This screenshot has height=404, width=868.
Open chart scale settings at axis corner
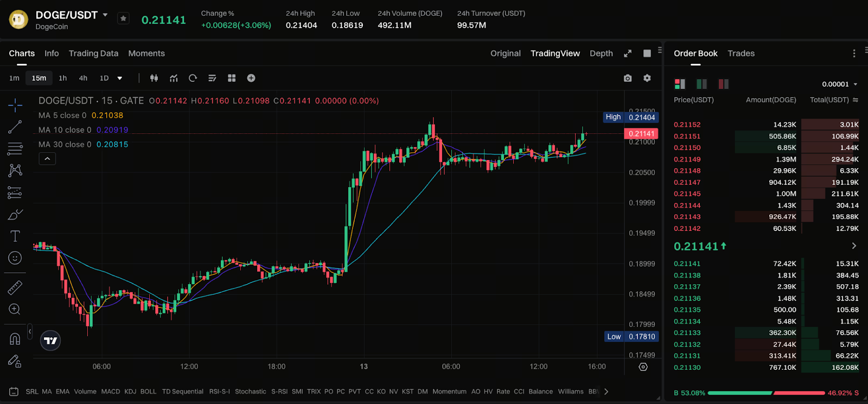[643, 367]
